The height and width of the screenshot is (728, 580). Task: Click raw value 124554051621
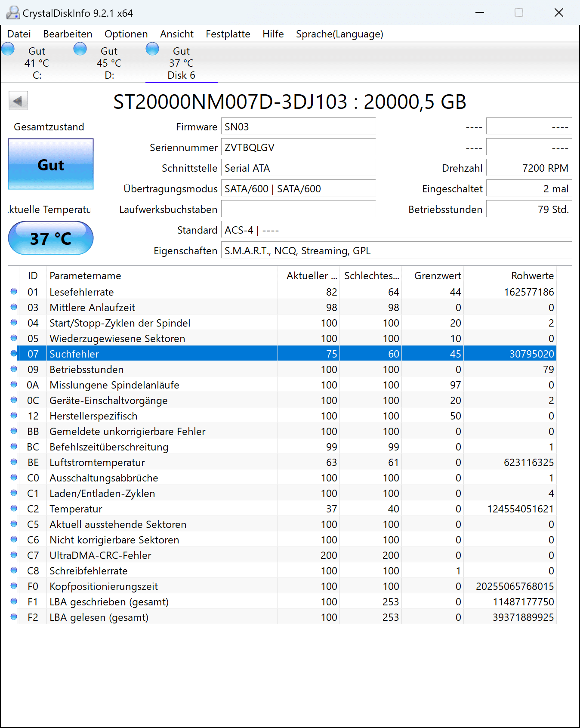click(520, 509)
